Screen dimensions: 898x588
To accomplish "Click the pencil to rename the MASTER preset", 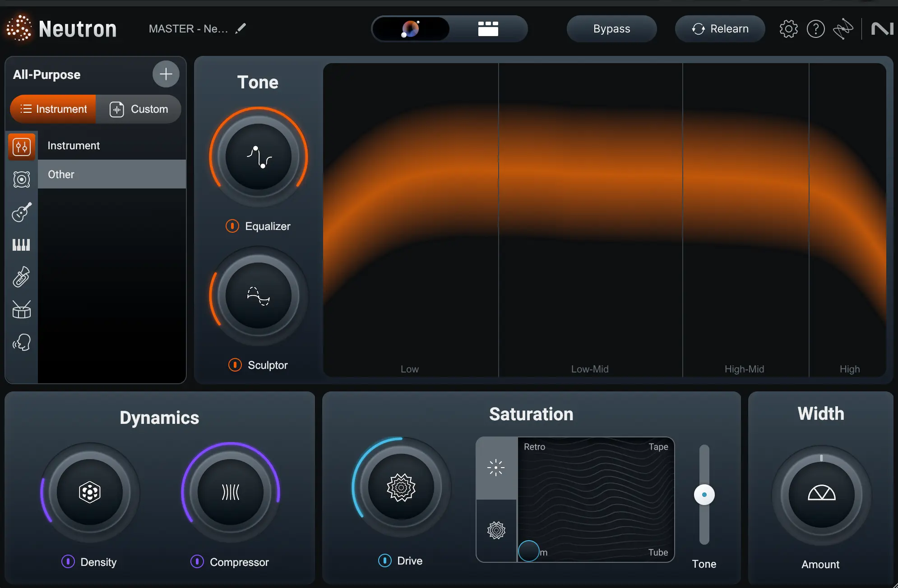I will (241, 28).
